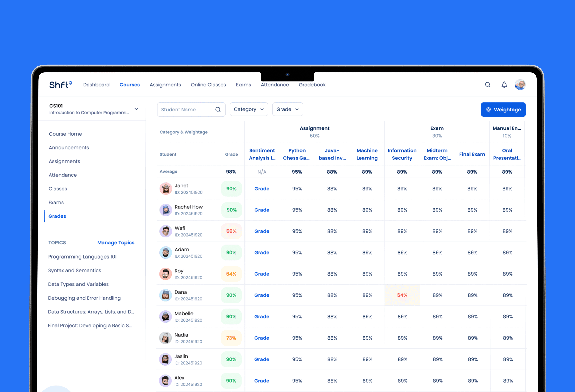Open Course Home in sidebar
The image size is (575, 392).
pos(65,134)
